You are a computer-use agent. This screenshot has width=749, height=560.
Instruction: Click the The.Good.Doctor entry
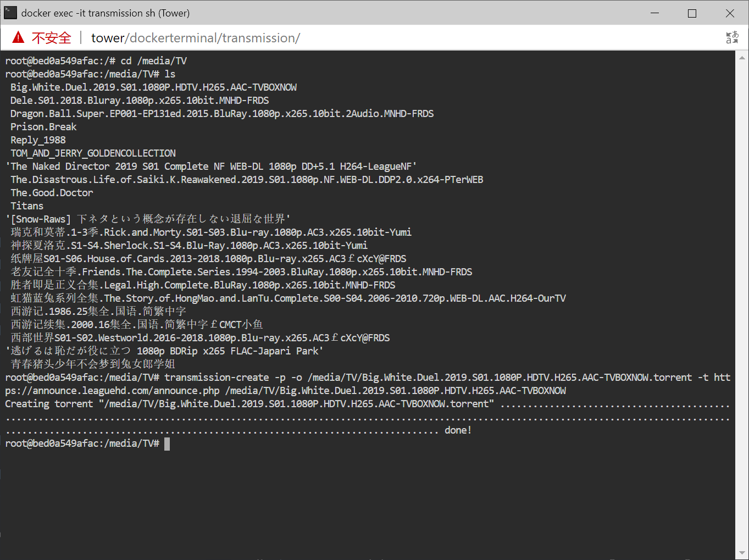click(52, 193)
